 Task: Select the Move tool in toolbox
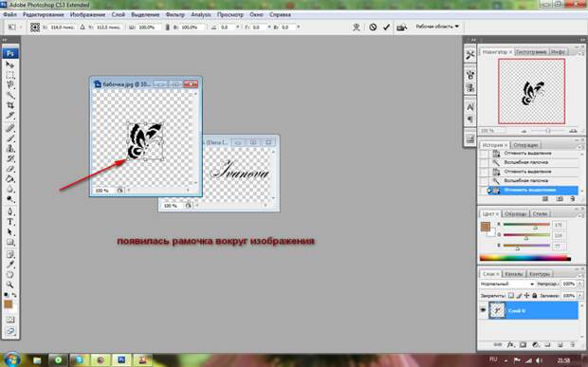10,64
